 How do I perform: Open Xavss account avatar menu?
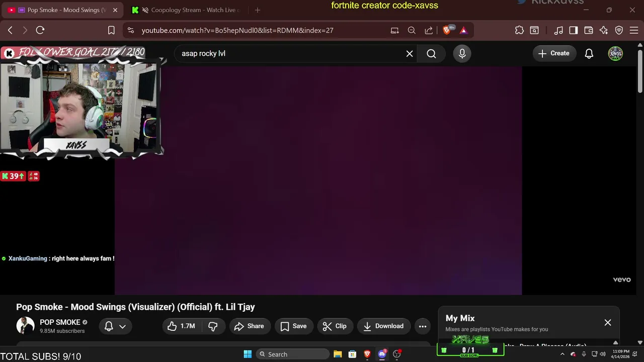click(615, 53)
